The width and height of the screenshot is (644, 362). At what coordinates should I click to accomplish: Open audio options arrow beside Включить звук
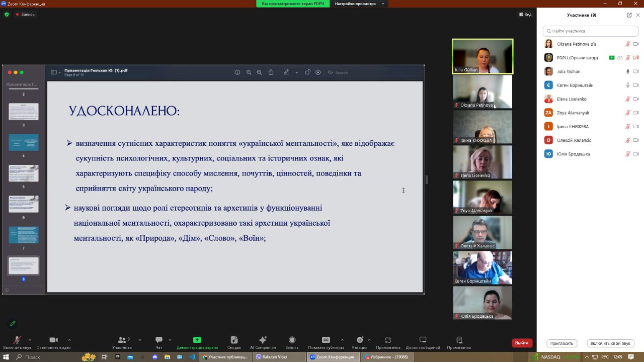[30, 340]
